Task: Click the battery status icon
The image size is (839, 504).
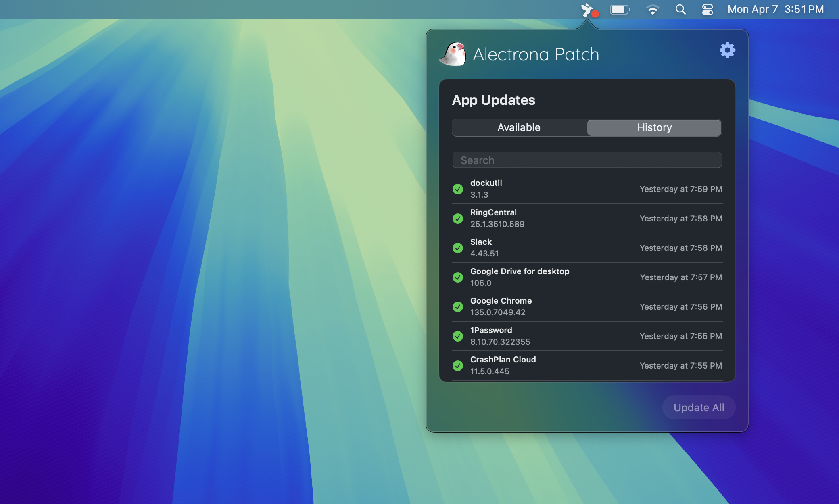Action: tap(620, 9)
